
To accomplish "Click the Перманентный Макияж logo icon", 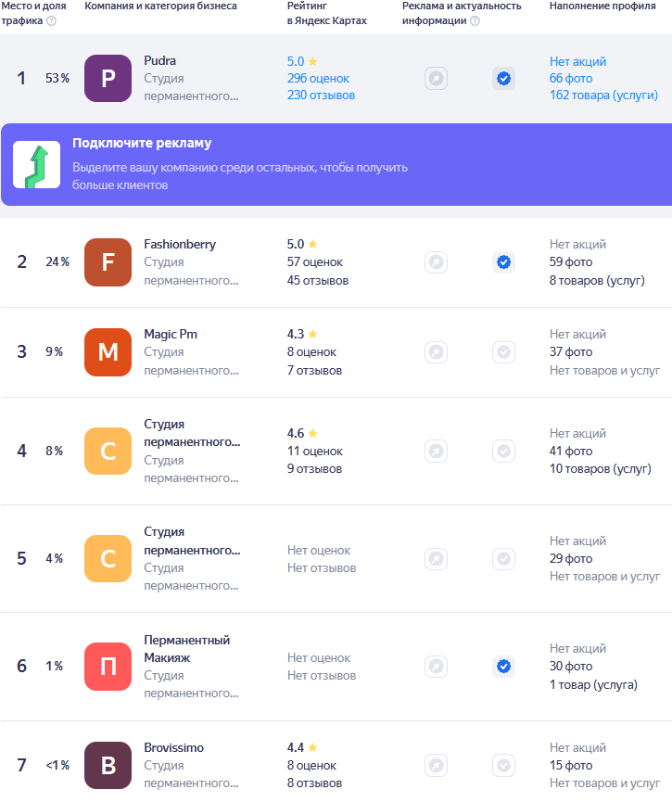I will (x=108, y=666).
